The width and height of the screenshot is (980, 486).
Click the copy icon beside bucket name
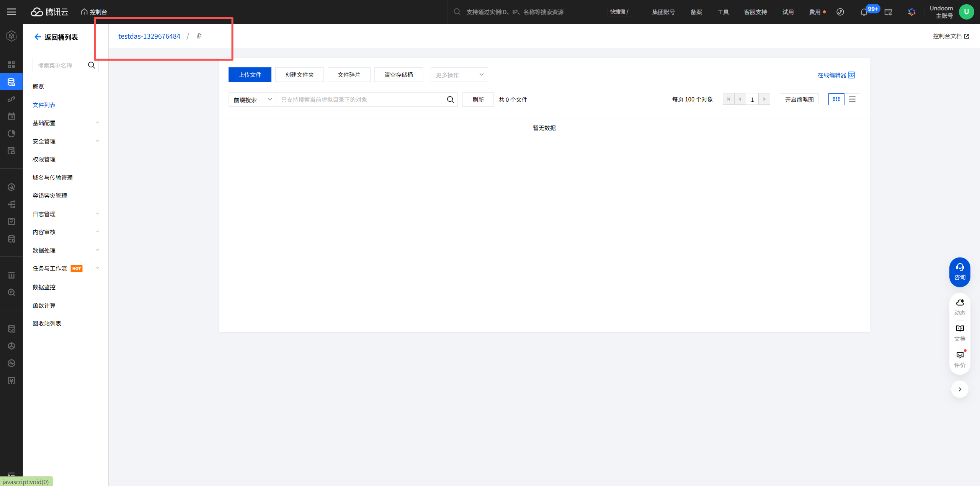[x=199, y=36]
